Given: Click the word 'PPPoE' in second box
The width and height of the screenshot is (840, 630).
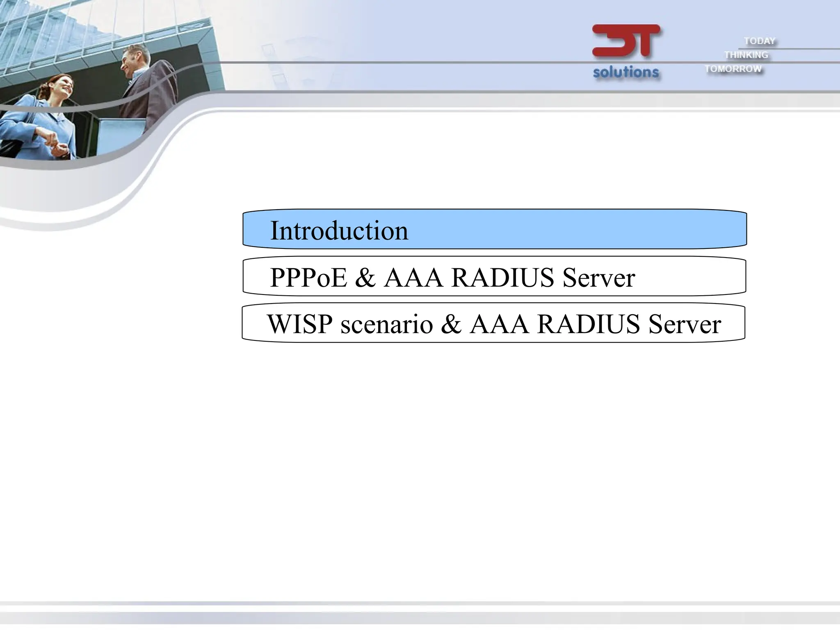Looking at the screenshot, I should click(x=308, y=278).
